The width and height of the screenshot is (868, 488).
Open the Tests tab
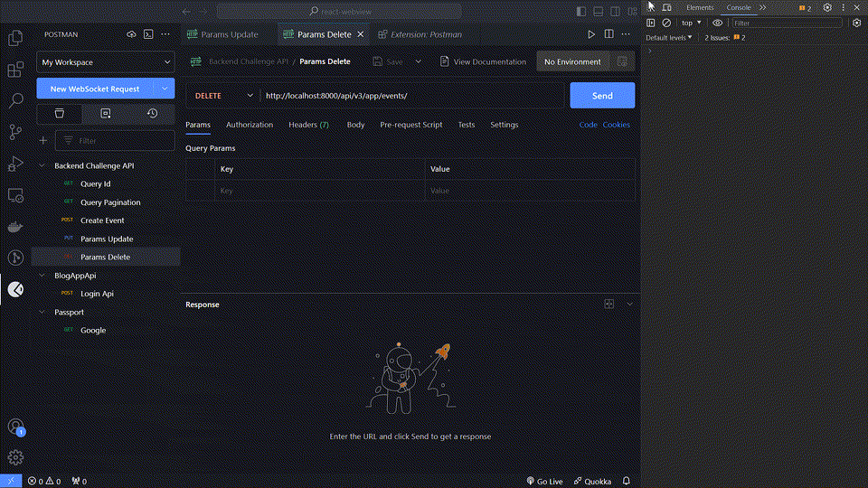(x=467, y=125)
